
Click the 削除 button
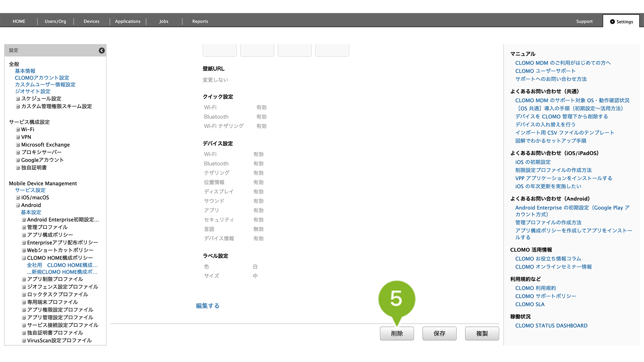click(x=397, y=333)
